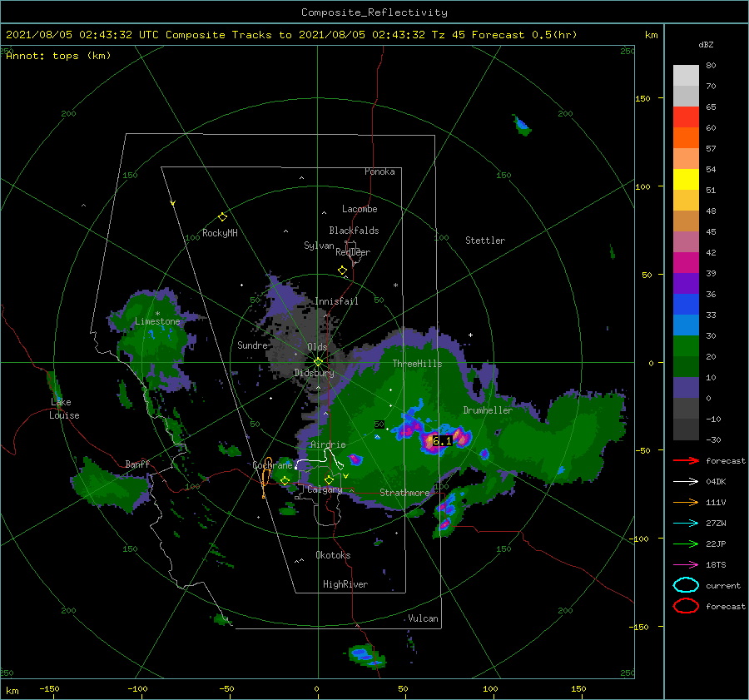Click the Sylvan label
This screenshot has width=749, height=700.
click(319, 246)
